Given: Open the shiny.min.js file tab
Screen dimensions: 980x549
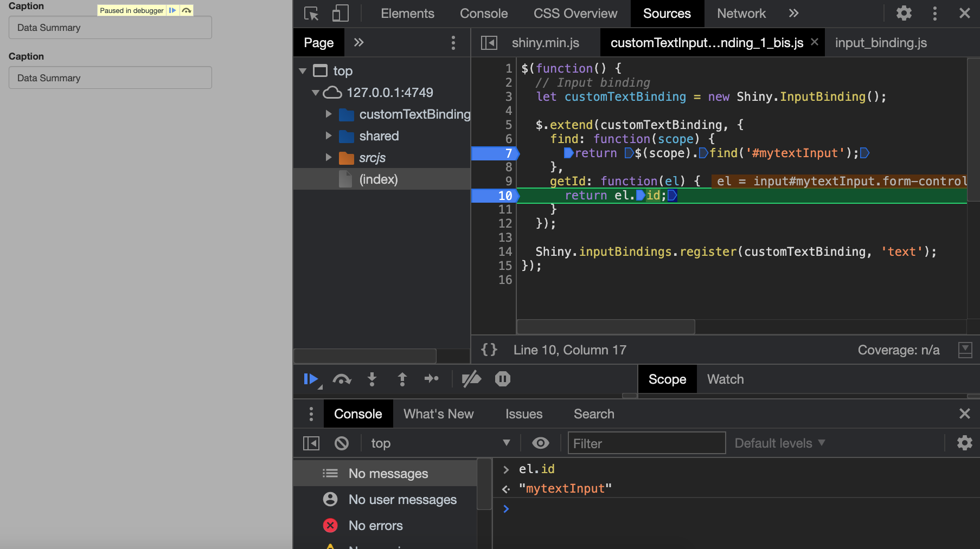Looking at the screenshot, I should pos(546,42).
